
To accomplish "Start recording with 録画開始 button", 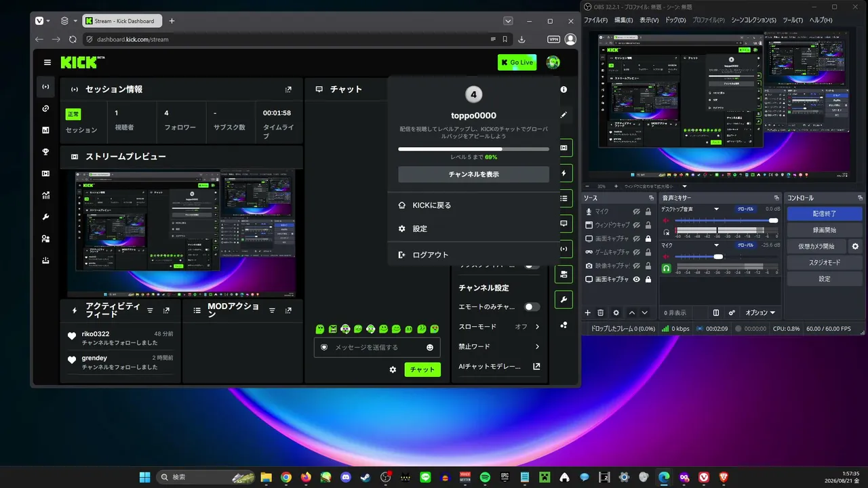I will [825, 230].
